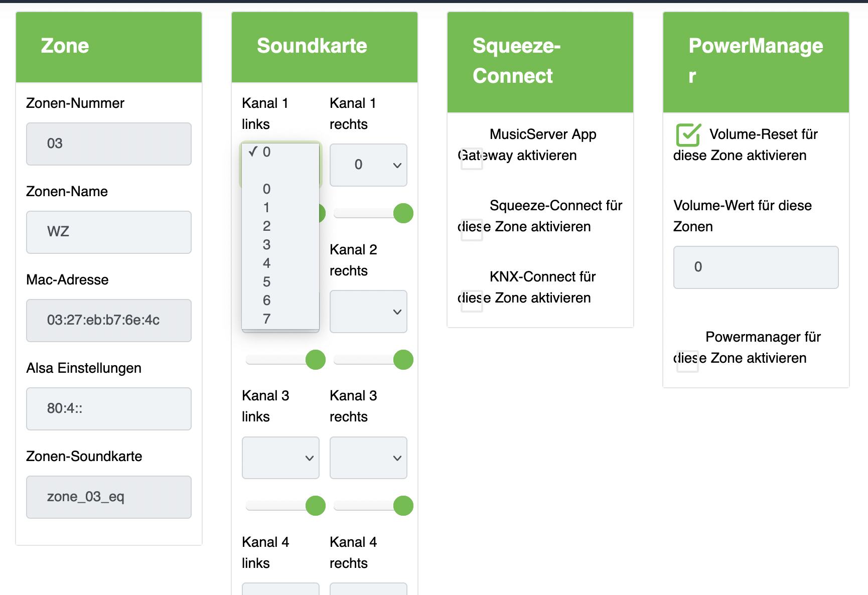Viewport: 868px width, 595px height.
Task: Click Kanal 3 rechts volume slider handle
Action: [403, 506]
